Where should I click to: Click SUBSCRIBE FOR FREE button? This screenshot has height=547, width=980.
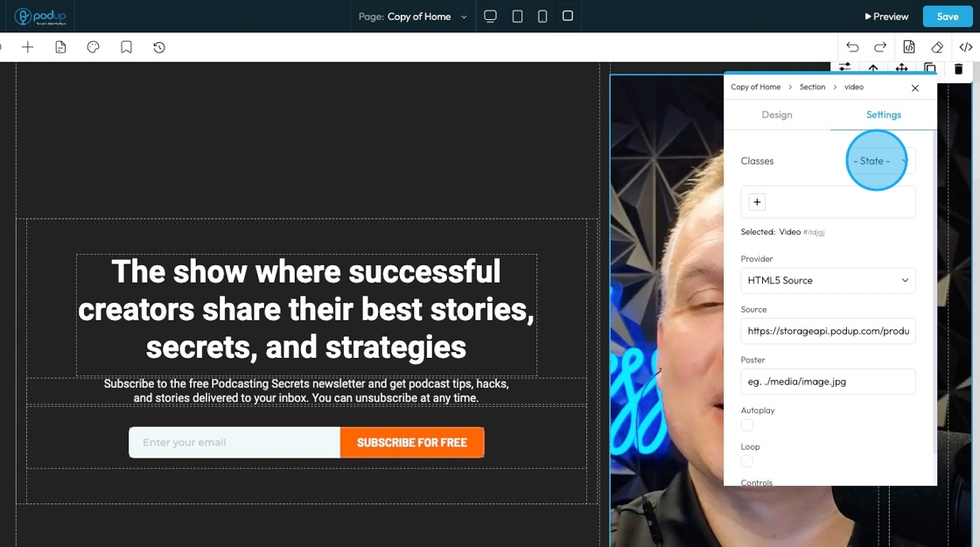[x=412, y=443]
